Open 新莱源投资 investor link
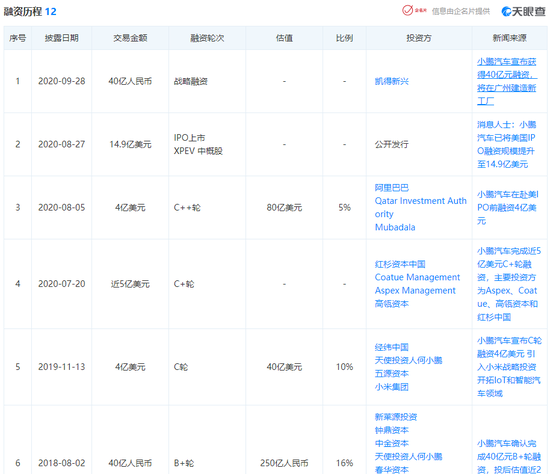 [x=396, y=417]
